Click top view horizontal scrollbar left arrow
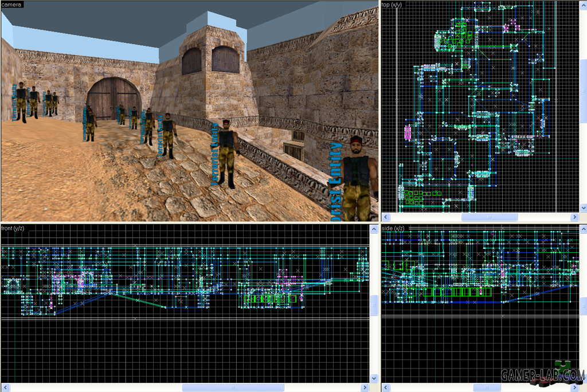The height and width of the screenshot is (392, 587). 386,217
